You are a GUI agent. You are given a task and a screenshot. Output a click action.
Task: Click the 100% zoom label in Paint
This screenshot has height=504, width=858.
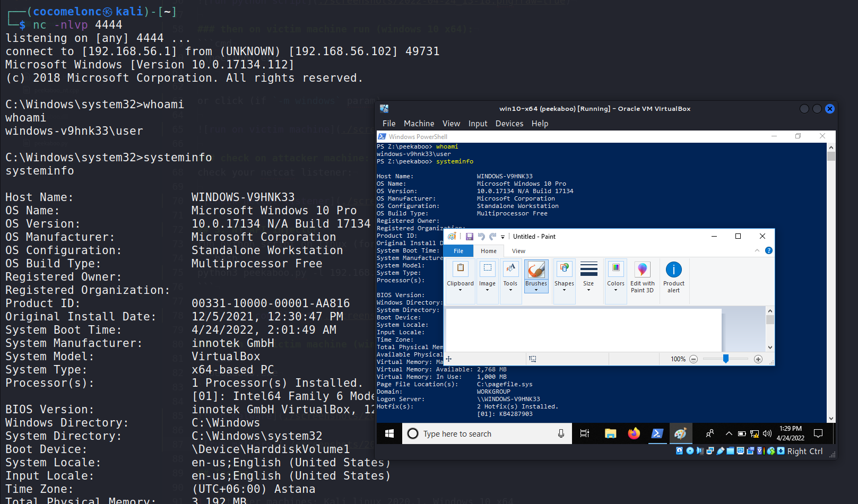click(x=678, y=359)
